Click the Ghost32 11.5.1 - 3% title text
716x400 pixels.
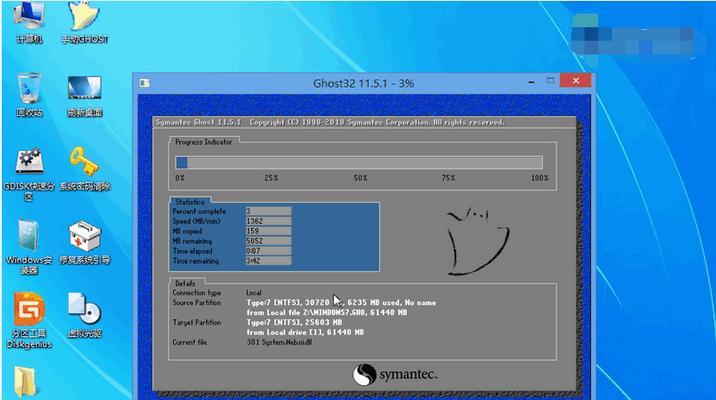click(x=363, y=83)
